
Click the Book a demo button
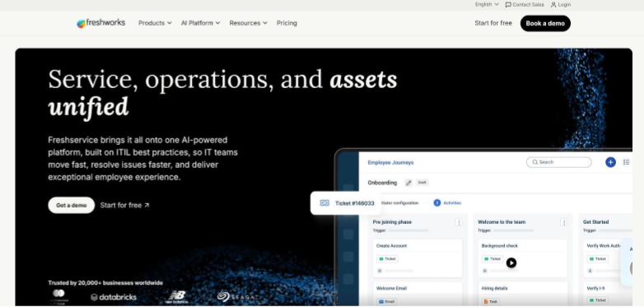point(545,23)
